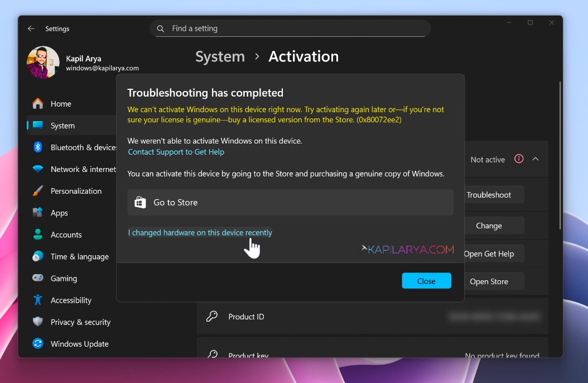Click the Kapil Arya profile picture
This screenshot has height=383, width=588.
coord(43,63)
